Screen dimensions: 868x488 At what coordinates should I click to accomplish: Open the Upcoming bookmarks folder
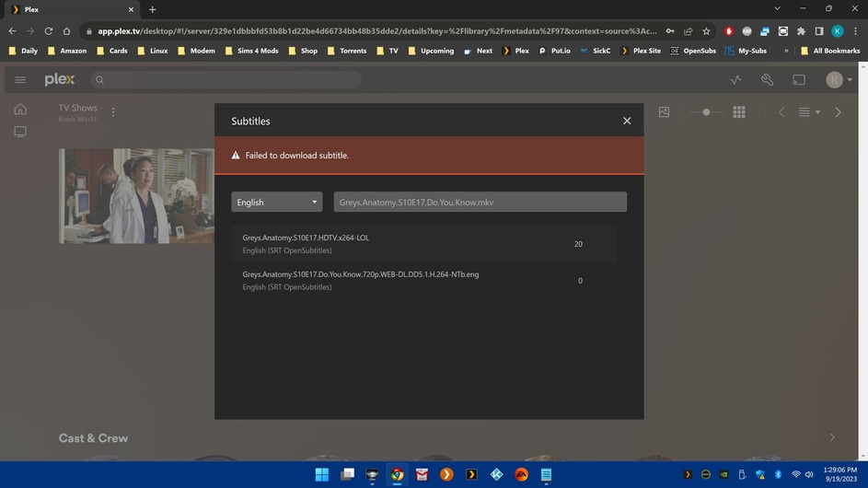(431, 51)
